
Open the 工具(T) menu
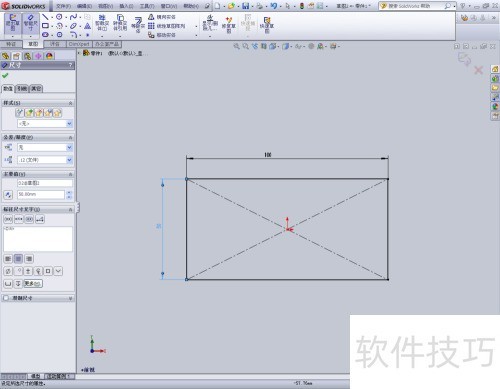147,6
